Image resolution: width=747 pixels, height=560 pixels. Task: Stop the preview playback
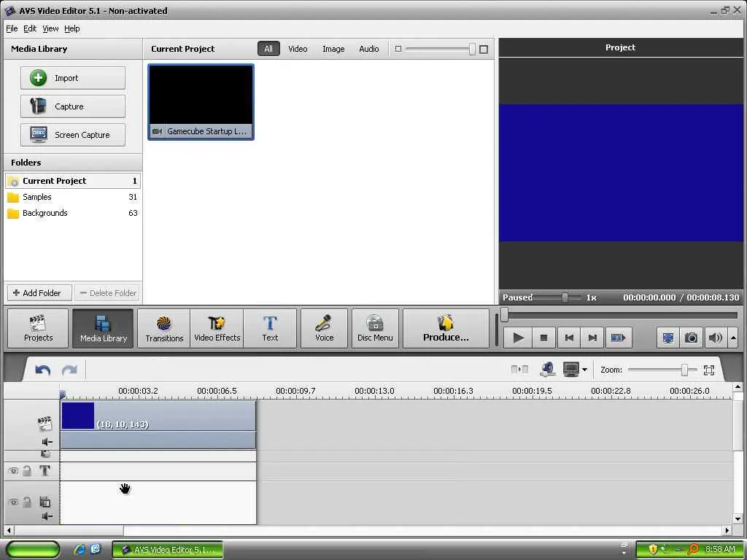click(543, 338)
